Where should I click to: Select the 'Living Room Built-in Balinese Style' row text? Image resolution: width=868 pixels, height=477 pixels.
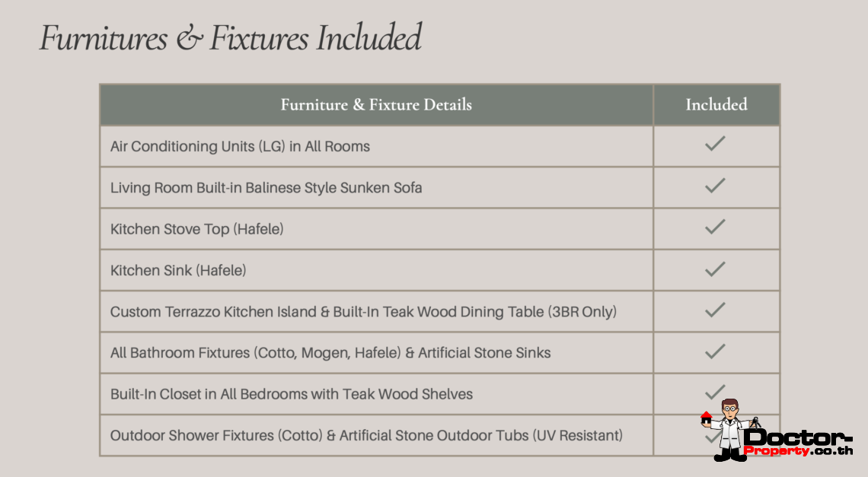pos(266,187)
